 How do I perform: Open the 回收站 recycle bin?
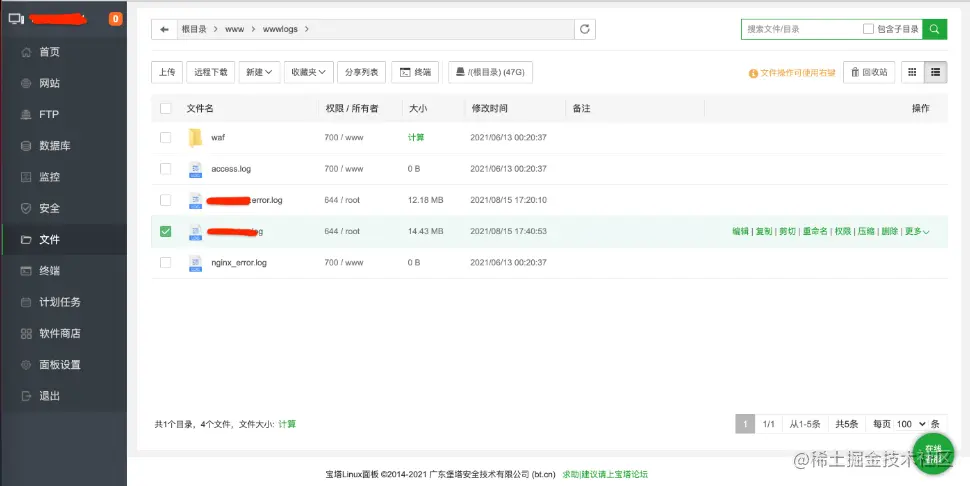point(869,72)
